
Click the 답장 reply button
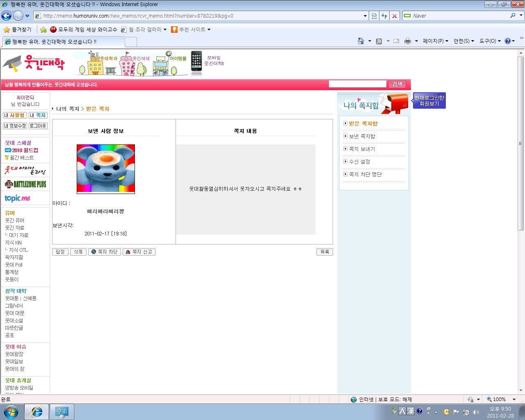[x=60, y=252]
